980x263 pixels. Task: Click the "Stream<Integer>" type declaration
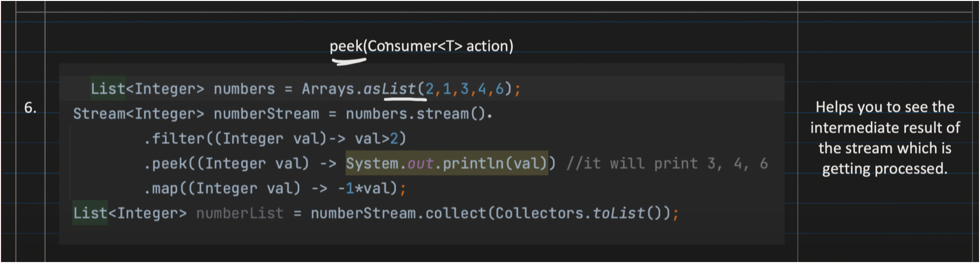coord(138,114)
